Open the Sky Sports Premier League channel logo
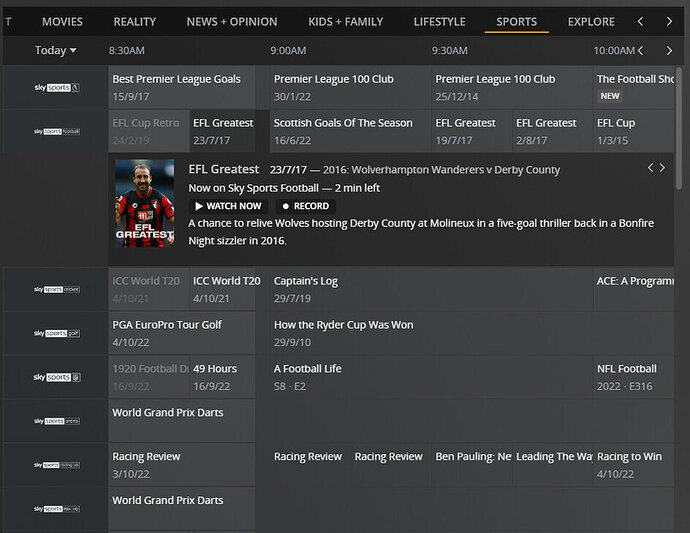Image resolution: width=690 pixels, height=533 pixels. pyautogui.click(x=57, y=88)
